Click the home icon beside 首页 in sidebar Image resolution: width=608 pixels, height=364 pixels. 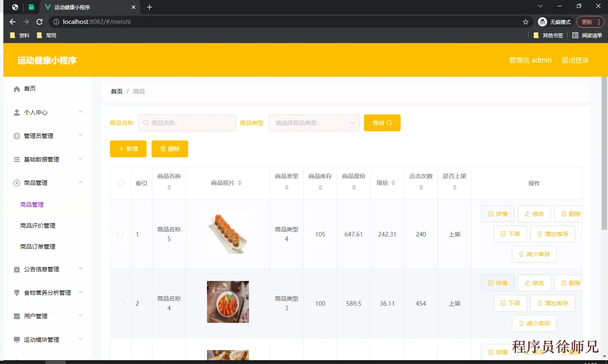[17, 89]
